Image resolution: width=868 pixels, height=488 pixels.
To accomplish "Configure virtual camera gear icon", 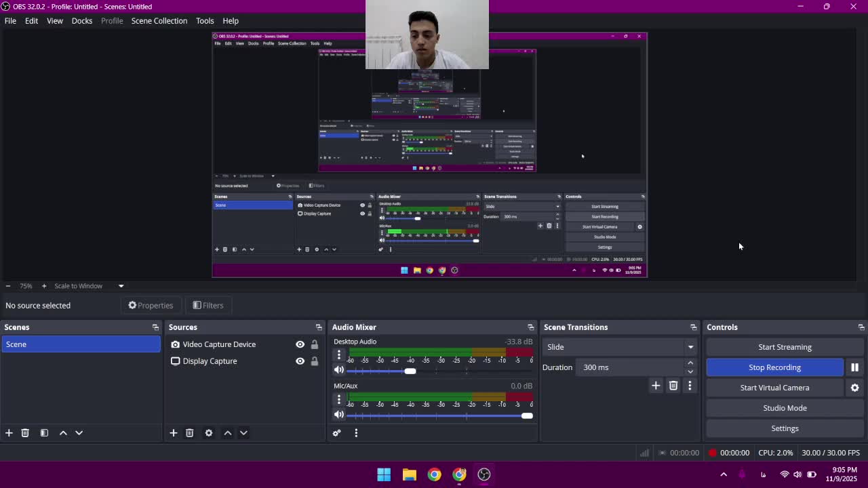I will pyautogui.click(x=854, y=388).
